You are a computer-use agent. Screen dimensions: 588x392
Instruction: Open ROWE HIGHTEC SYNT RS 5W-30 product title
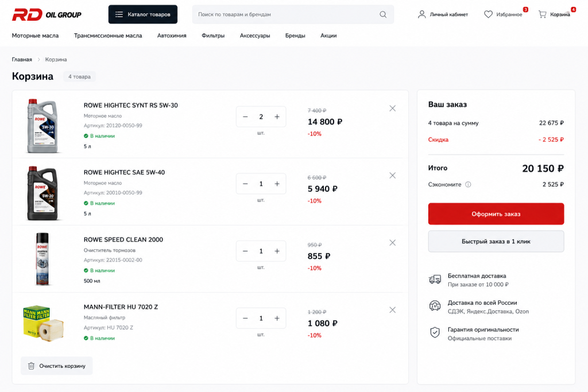[130, 105]
